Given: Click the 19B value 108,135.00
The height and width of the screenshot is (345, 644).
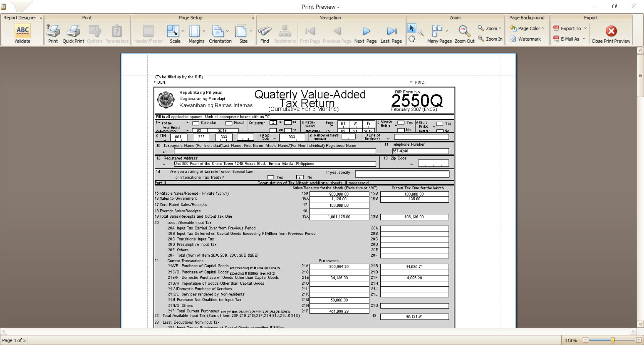Looking at the screenshot, I should [x=414, y=217].
